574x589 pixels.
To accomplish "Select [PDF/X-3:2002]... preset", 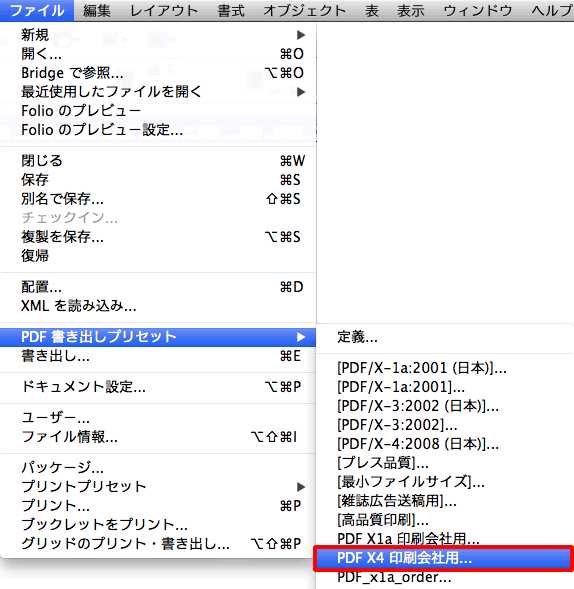I will 445,425.
